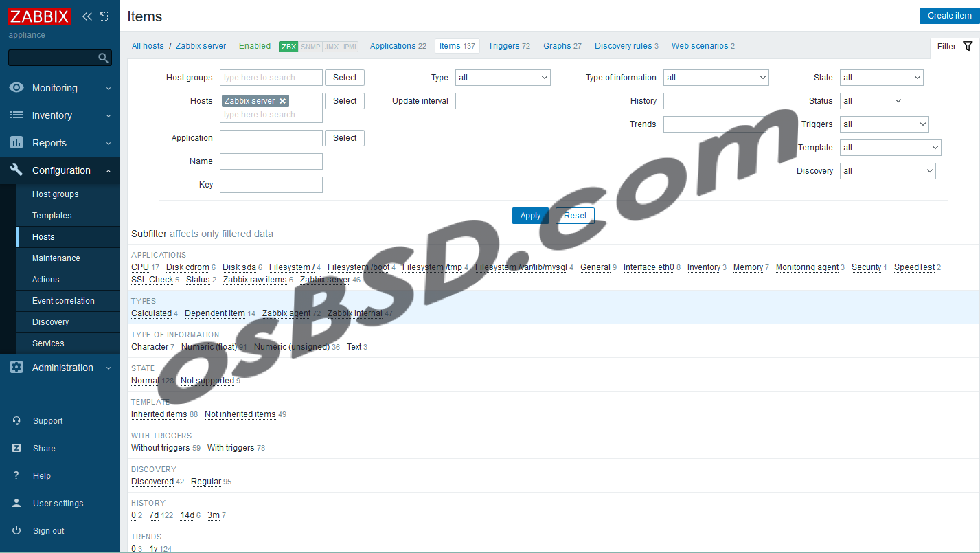Click the Inventory list icon
This screenshot has width=980, height=553.
click(16, 115)
